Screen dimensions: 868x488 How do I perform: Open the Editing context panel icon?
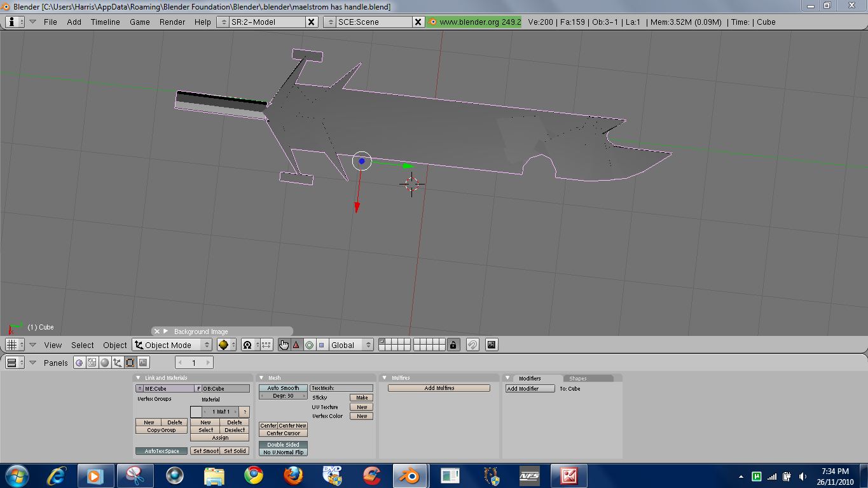130,363
